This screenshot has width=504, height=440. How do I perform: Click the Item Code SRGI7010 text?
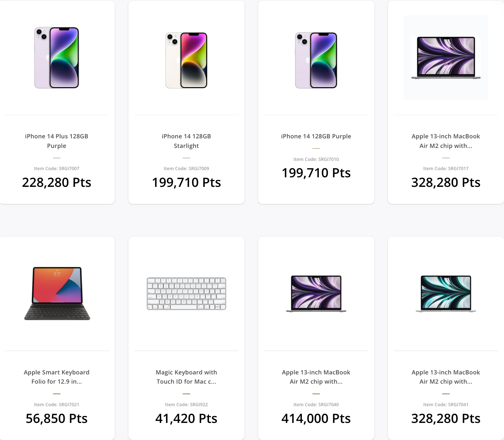pyautogui.click(x=316, y=159)
